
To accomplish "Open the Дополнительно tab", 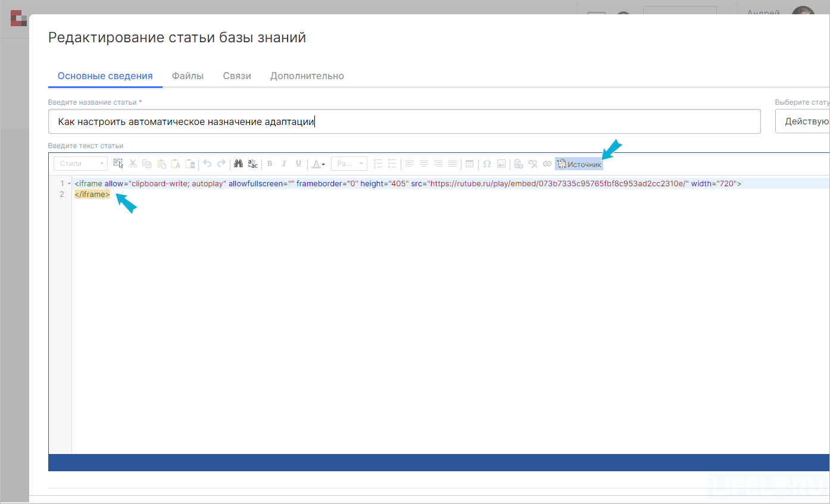I will [x=307, y=76].
